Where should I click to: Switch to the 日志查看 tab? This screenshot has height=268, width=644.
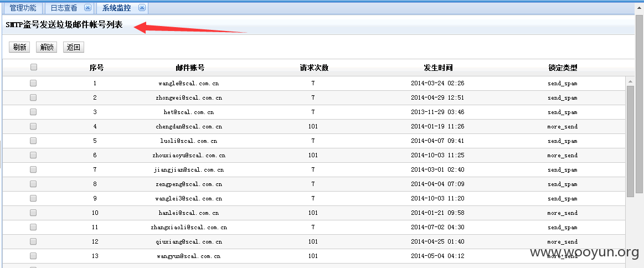coord(64,8)
